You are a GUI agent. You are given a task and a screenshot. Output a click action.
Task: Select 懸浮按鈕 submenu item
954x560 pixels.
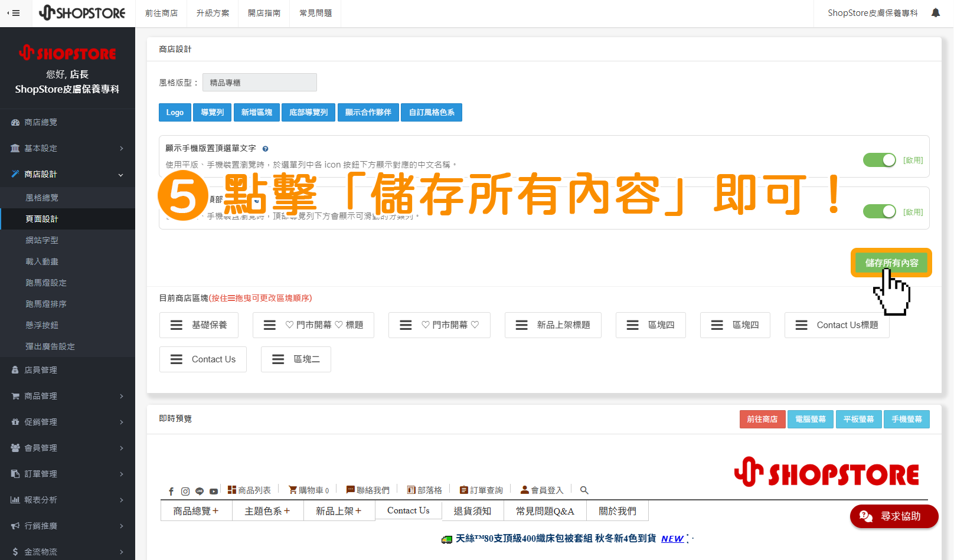click(67, 325)
